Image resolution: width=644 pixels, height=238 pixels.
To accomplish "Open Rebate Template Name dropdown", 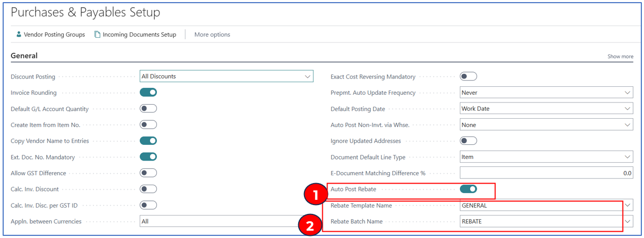I will [627, 206].
